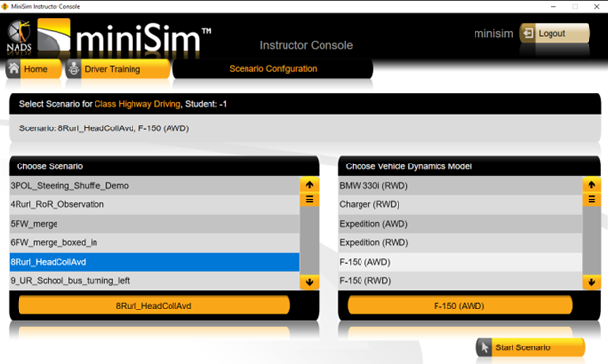Open the Home tab

(34, 69)
